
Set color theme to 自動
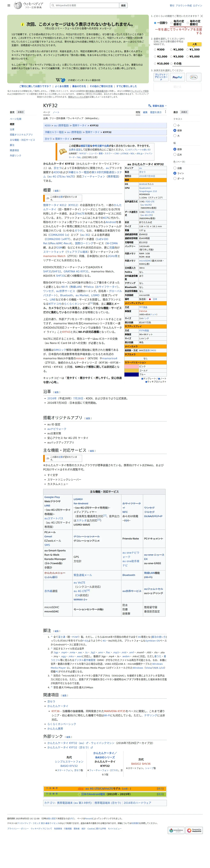tap(175, 168)
